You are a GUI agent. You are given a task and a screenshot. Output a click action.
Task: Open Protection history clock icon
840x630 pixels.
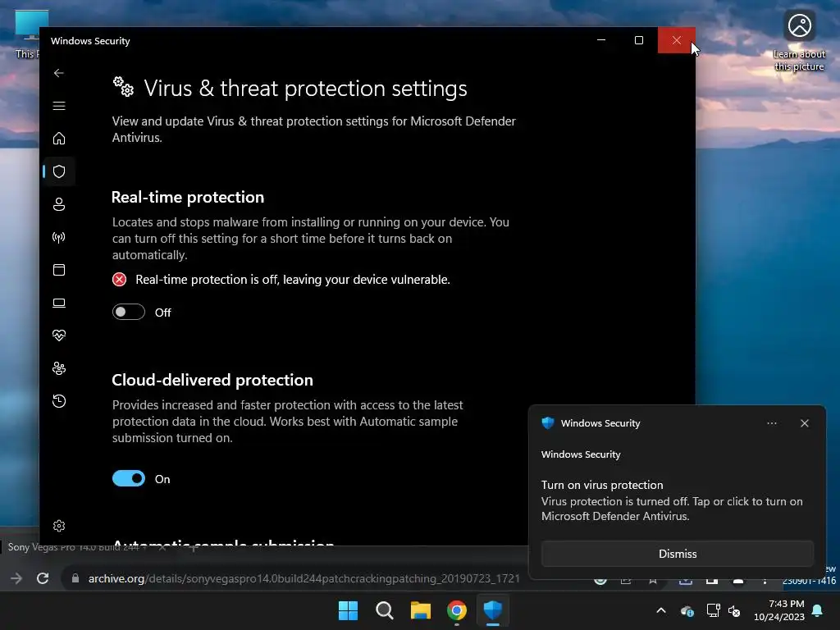point(59,401)
